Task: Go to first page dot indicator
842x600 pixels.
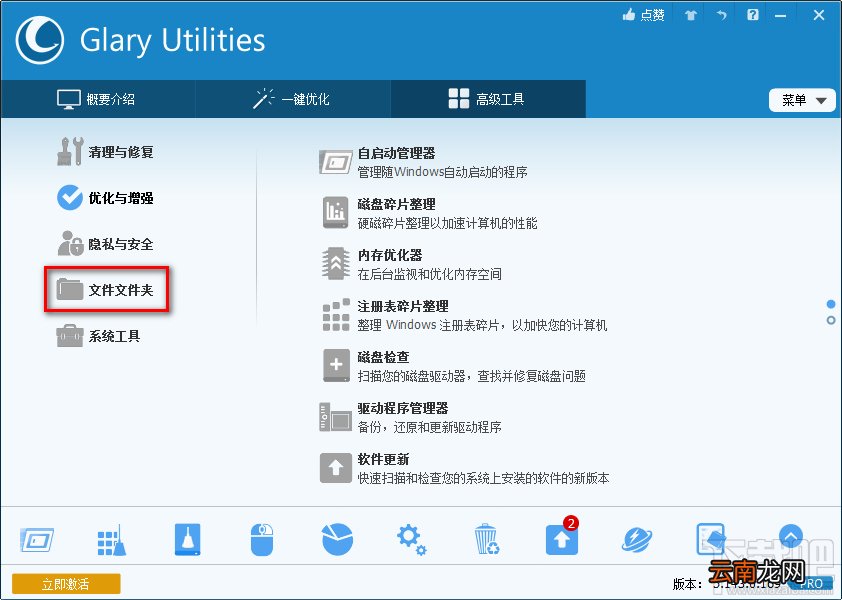Action: 831,304
